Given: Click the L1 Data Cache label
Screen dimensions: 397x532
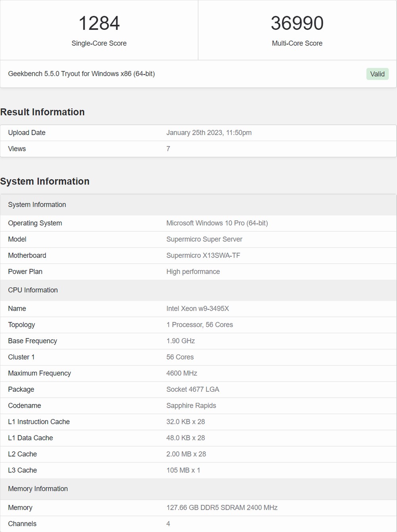Looking at the screenshot, I should 31,438.
